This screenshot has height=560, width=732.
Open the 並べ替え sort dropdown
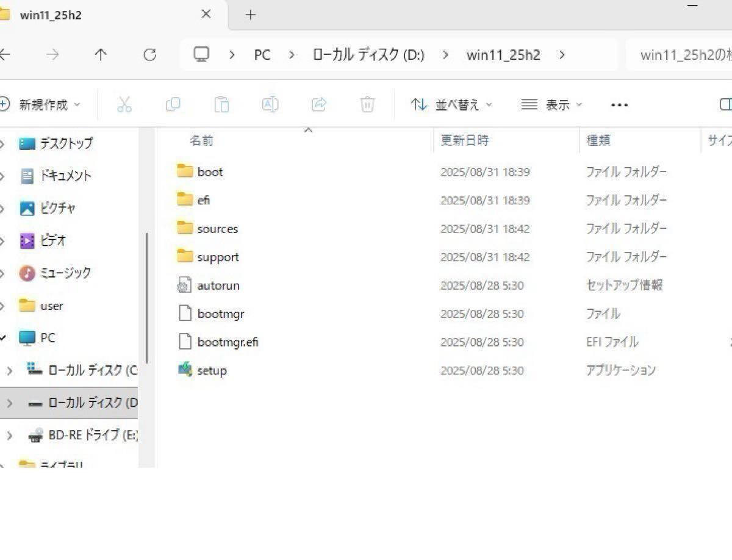(x=452, y=105)
